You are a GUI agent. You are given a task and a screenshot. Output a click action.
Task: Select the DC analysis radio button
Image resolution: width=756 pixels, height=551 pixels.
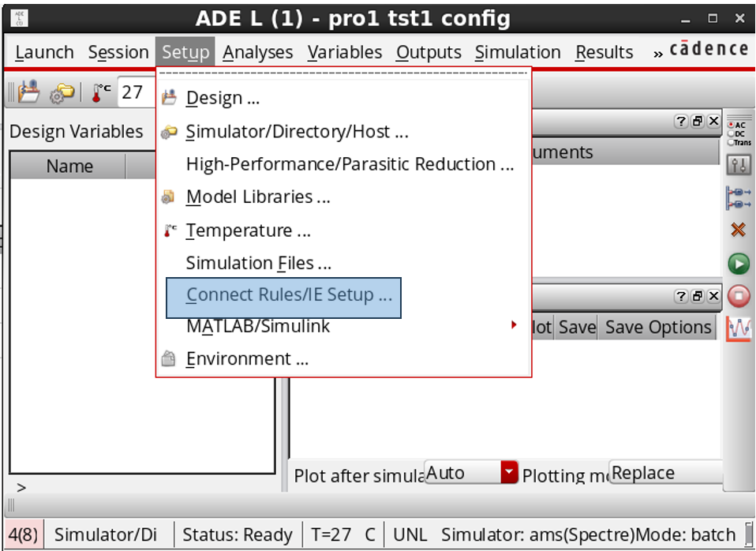coord(732,133)
